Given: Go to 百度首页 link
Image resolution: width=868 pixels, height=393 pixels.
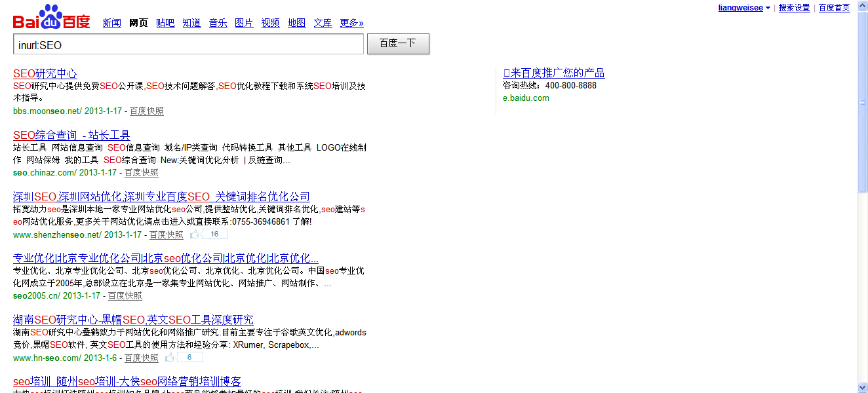Looking at the screenshot, I should tap(834, 8).
